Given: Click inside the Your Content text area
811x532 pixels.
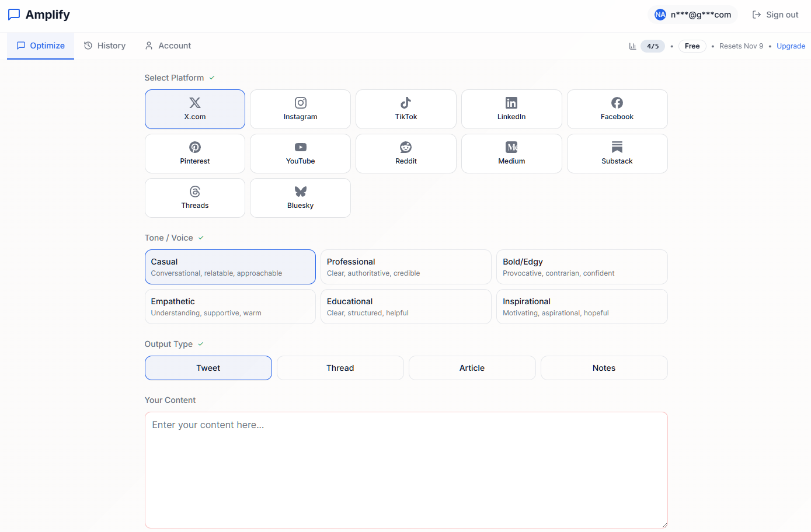Looking at the screenshot, I should (x=405, y=467).
